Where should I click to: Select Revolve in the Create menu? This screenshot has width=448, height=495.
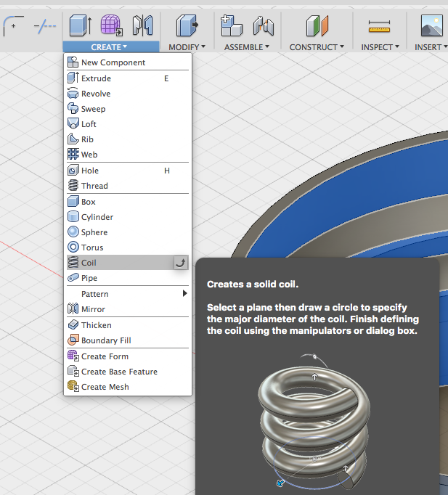point(128,94)
